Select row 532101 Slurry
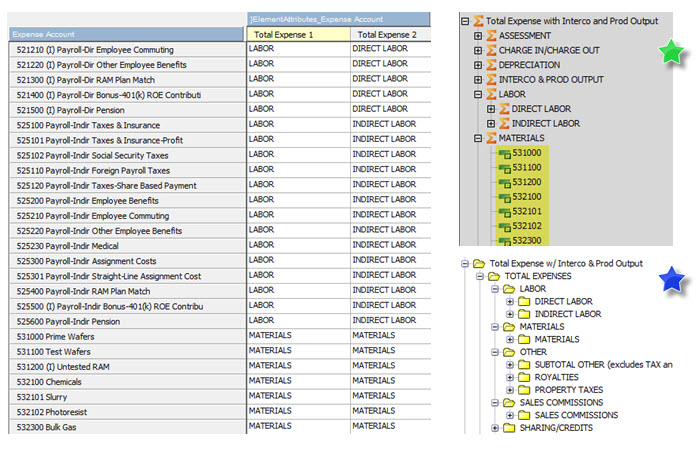Image resolution: width=699 pixels, height=453 pixels. point(127,397)
